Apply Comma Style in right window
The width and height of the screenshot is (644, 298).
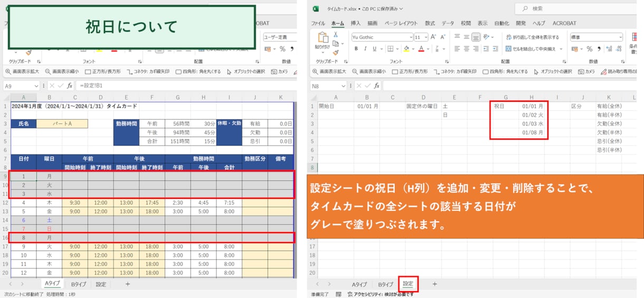(599, 49)
